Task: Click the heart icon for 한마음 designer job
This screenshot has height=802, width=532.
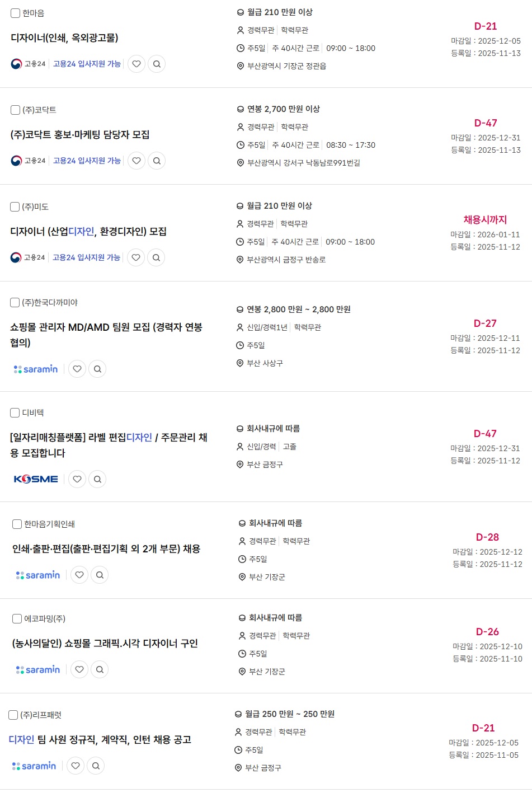Action: (x=136, y=64)
